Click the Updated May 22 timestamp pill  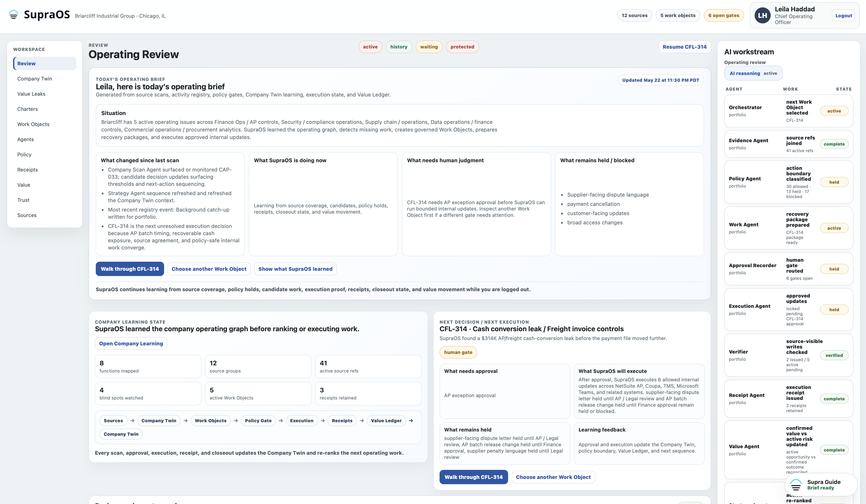click(661, 80)
